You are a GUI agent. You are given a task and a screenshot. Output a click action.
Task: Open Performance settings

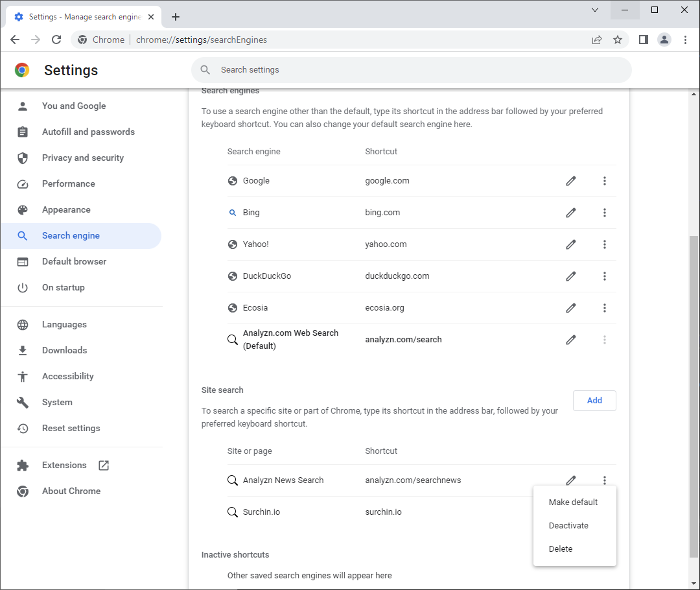[x=81, y=183]
